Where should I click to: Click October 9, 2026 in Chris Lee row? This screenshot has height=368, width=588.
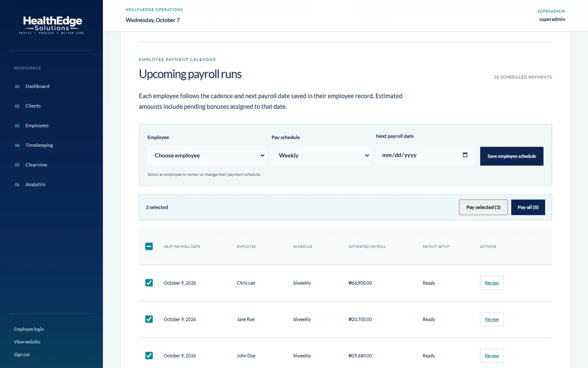[x=180, y=283]
